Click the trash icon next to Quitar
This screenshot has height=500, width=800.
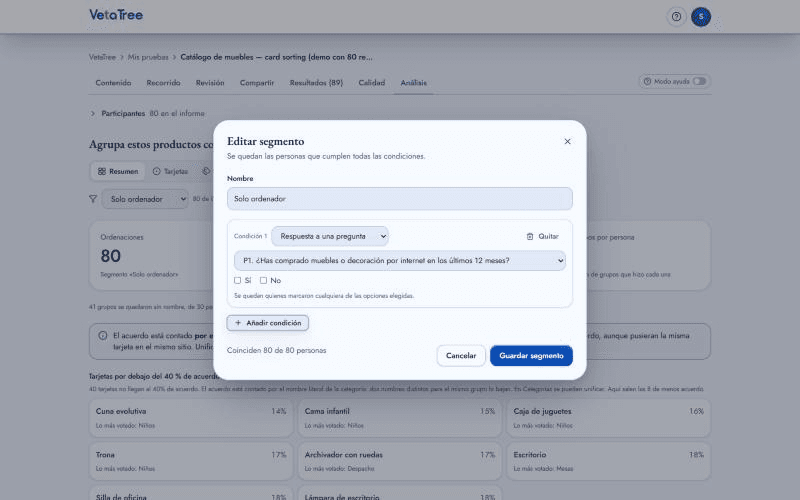pos(530,236)
